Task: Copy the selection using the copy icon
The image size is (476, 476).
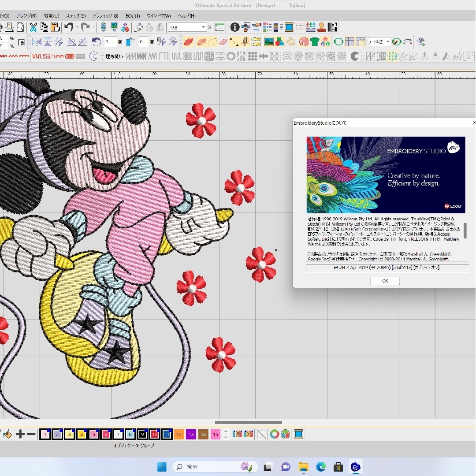Action: point(44,27)
